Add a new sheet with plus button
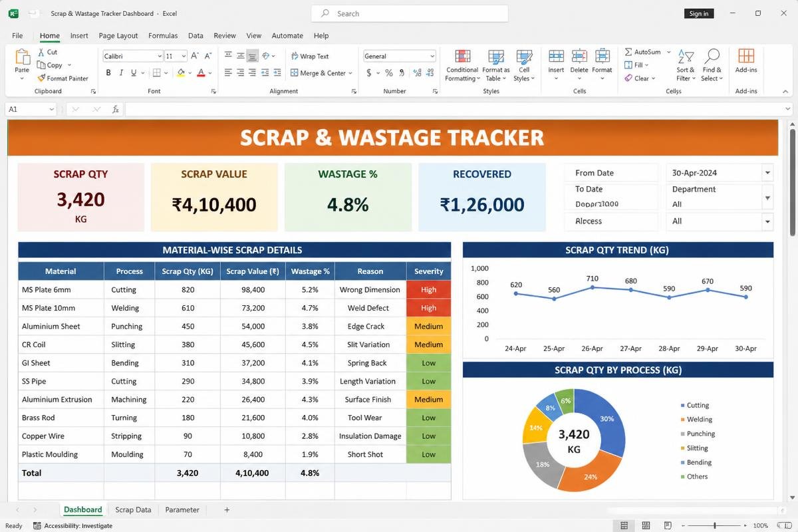 click(x=227, y=510)
